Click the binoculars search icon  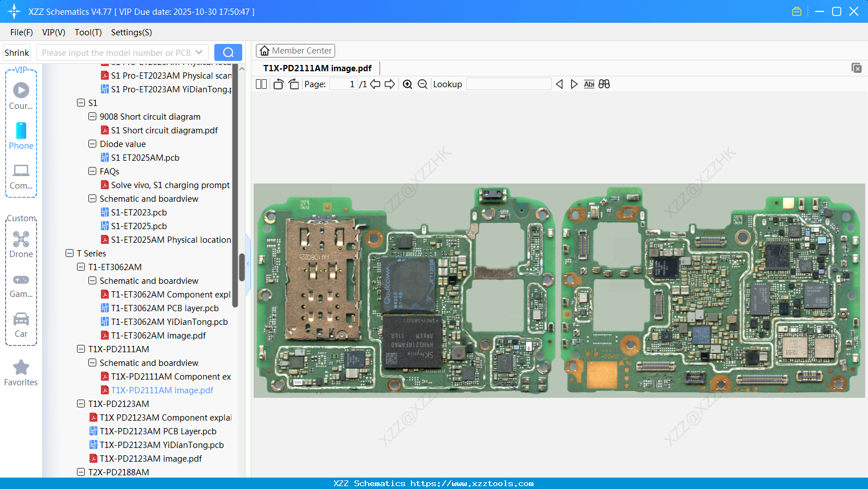click(604, 84)
